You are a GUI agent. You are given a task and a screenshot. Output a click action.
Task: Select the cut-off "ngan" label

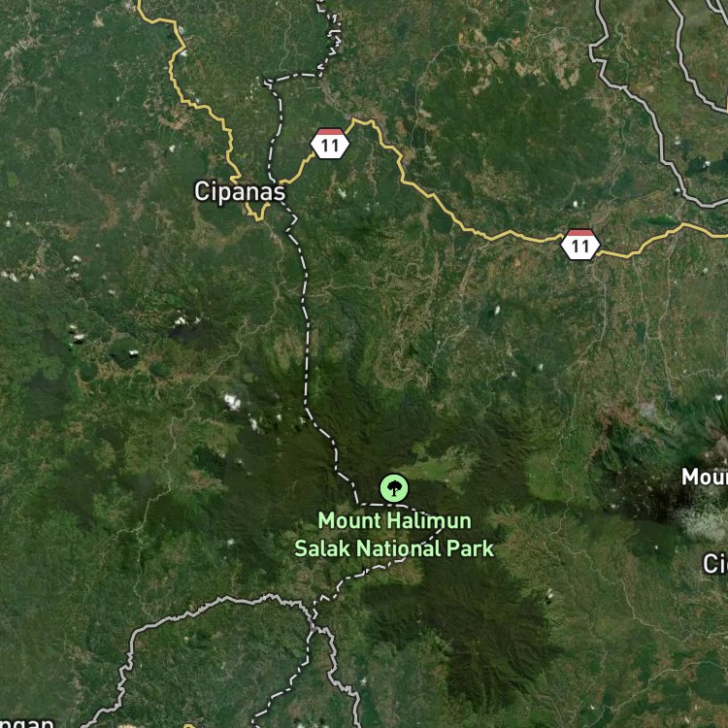27,722
